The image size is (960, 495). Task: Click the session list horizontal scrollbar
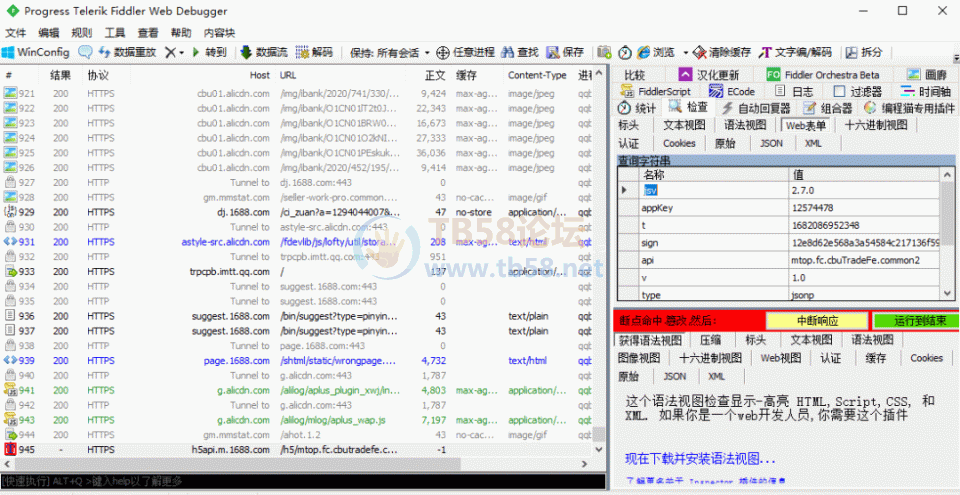[x=297, y=464]
